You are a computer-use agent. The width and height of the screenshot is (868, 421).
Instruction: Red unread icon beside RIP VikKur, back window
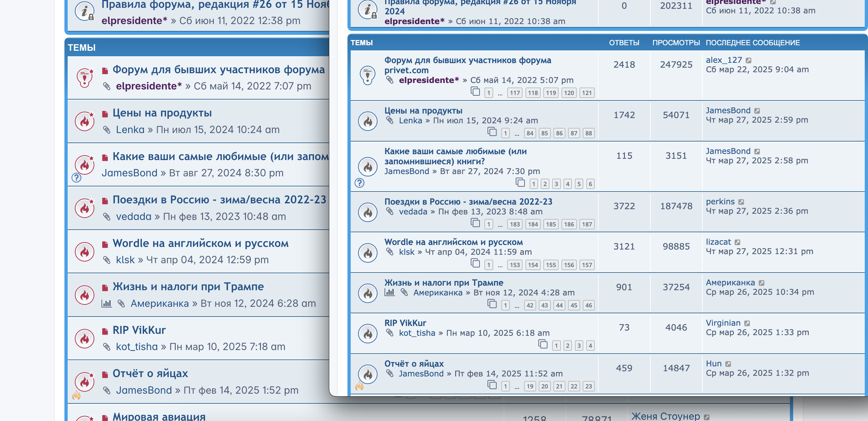pyautogui.click(x=105, y=331)
